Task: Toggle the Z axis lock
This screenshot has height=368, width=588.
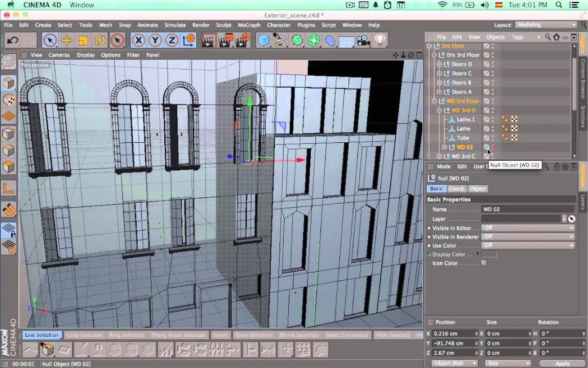Action: (x=171, y=40)
